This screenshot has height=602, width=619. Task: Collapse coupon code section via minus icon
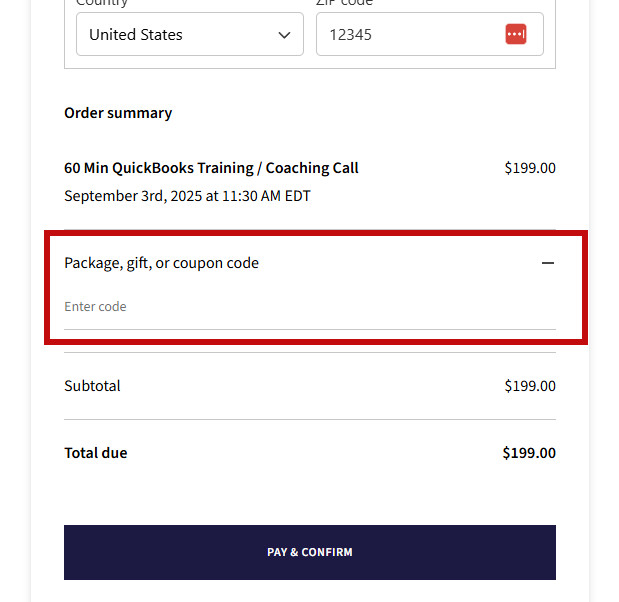pos(547,263)
